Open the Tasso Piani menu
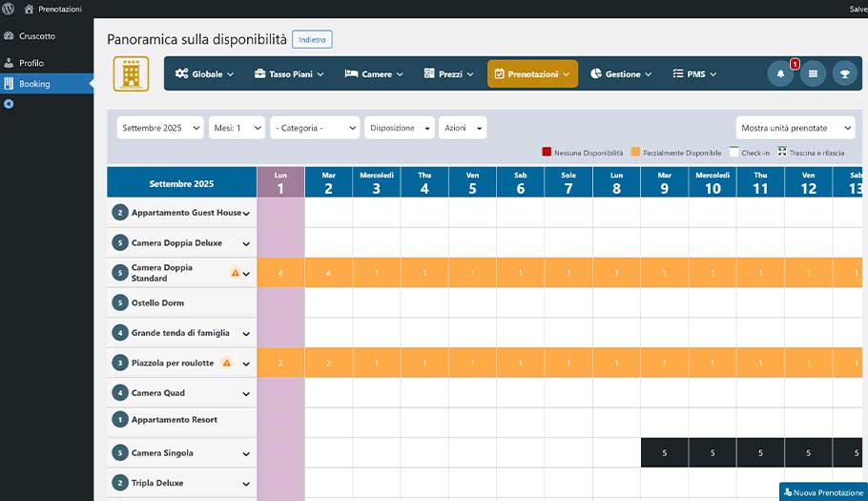 click(289, 73)
